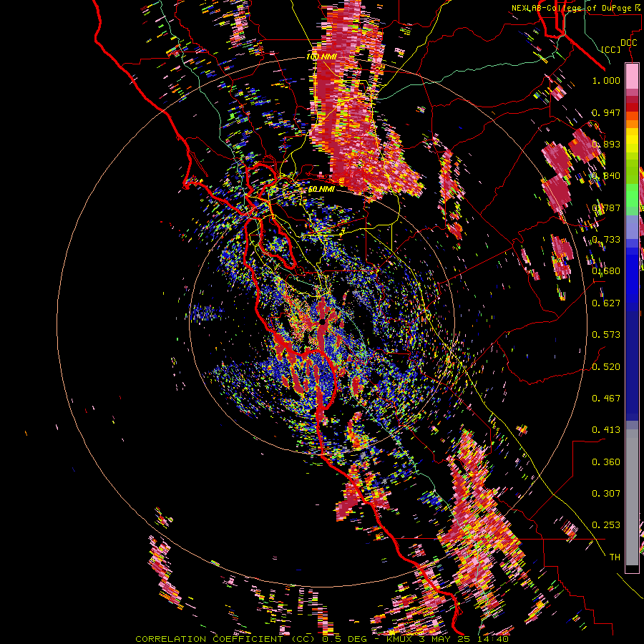Click the 0.627 scale value
Viewport: 644px width, 644px height.
[x=606, y=303]
